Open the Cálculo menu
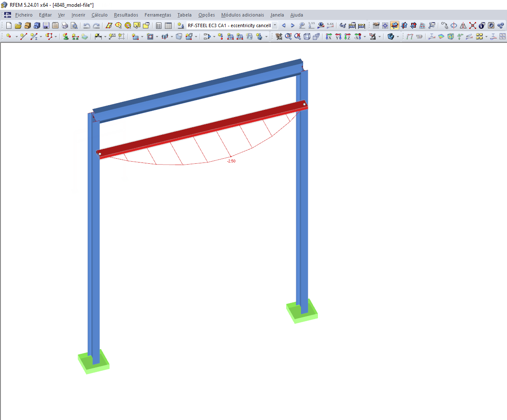The image size is (507, 420). click(99, 15)
